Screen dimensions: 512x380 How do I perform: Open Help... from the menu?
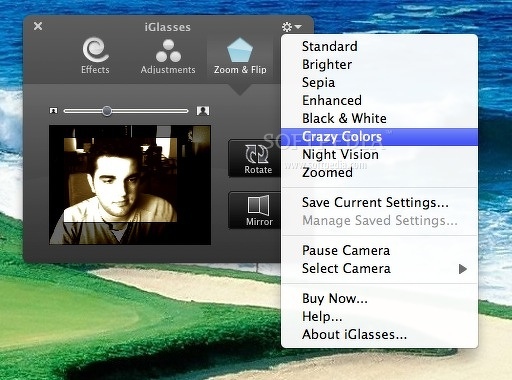(x=379, y=316)
